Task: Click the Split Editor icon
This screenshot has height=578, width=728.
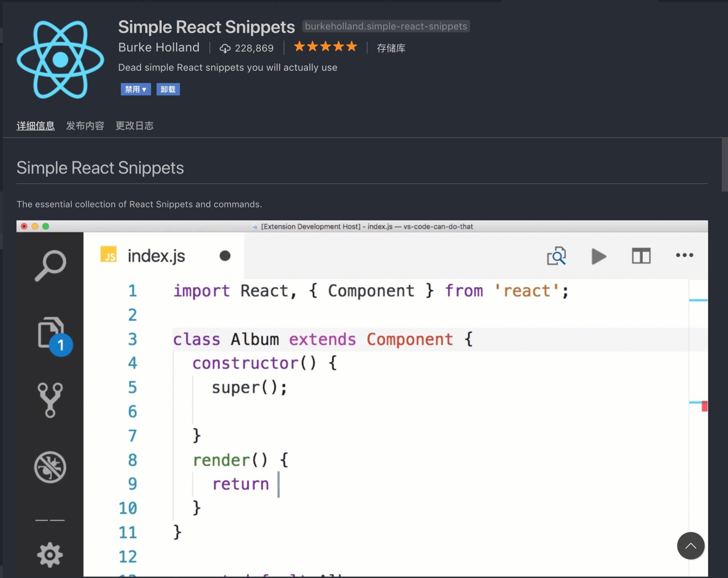Action: tap(641, 256)
